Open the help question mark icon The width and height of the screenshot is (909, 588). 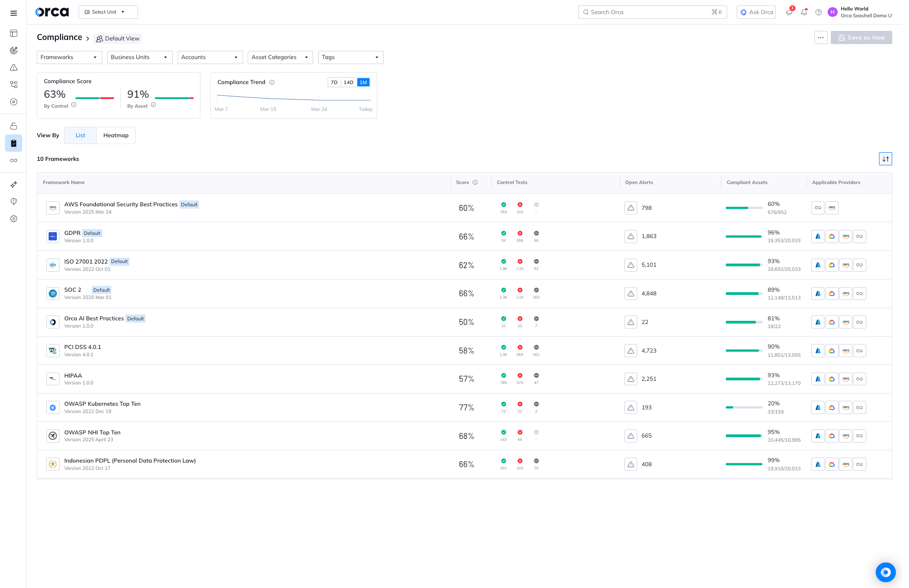[x=819, y=12]
